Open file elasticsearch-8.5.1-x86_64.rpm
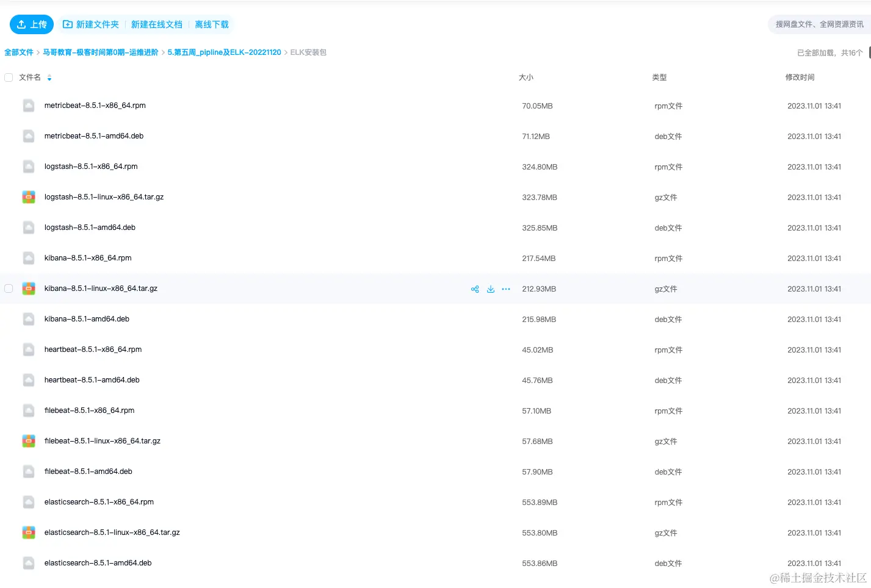This screenshot has height=588, width=871. 99,502
